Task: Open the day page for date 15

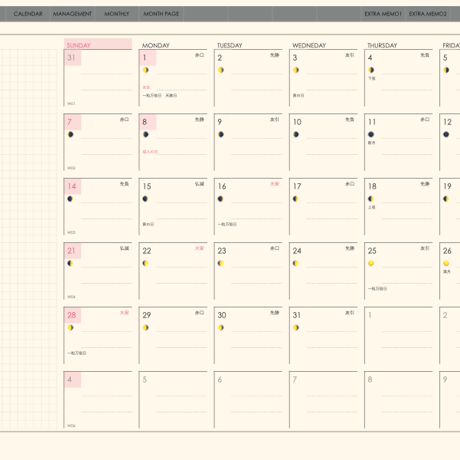Action: click(x=147, y=186)
